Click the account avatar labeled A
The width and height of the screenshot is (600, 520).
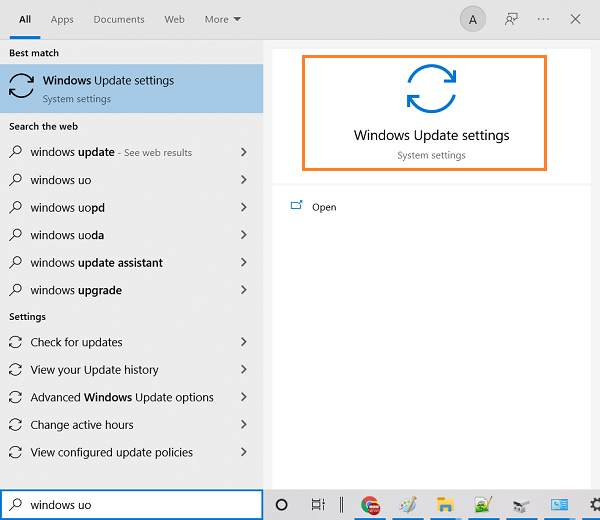(473, 19)
